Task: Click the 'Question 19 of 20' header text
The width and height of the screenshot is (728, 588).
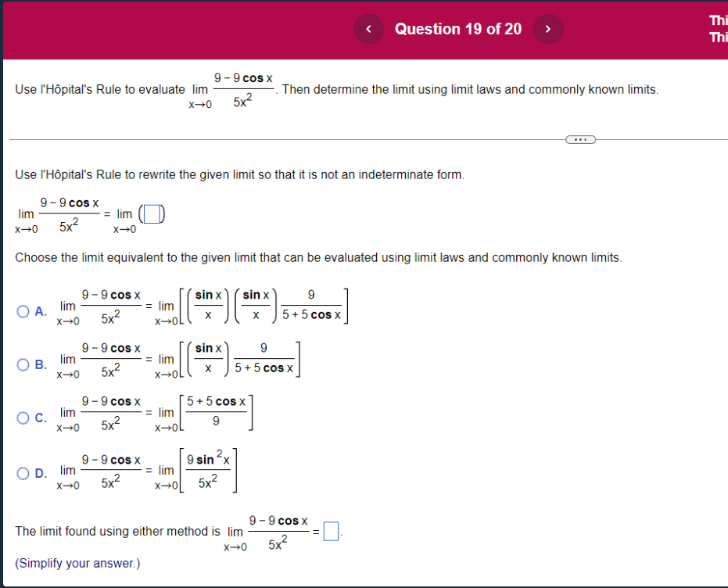Action: pyautogui.click(x=457, y=29)
